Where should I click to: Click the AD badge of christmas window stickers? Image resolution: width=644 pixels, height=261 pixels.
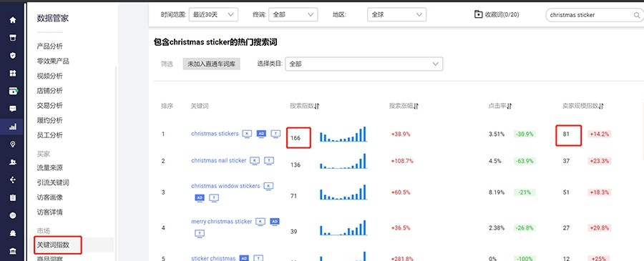point(200,198)
